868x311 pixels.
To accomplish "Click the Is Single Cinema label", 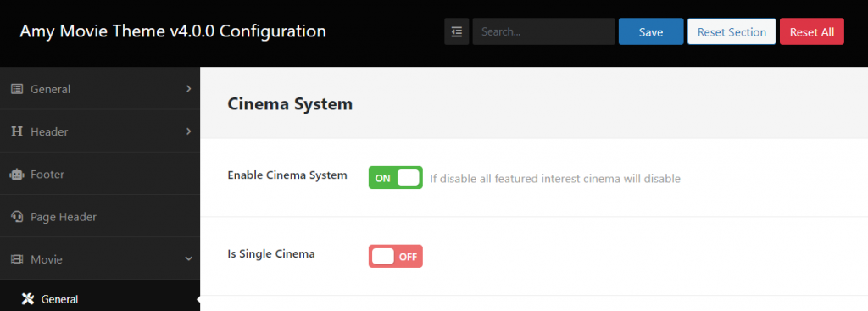I will (271, 254).
